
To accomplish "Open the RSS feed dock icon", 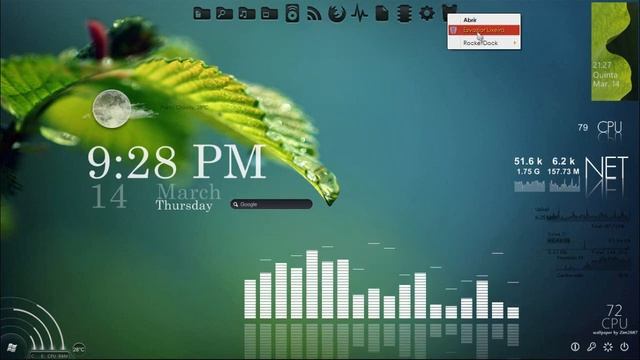I will click(x=314, y=13).
